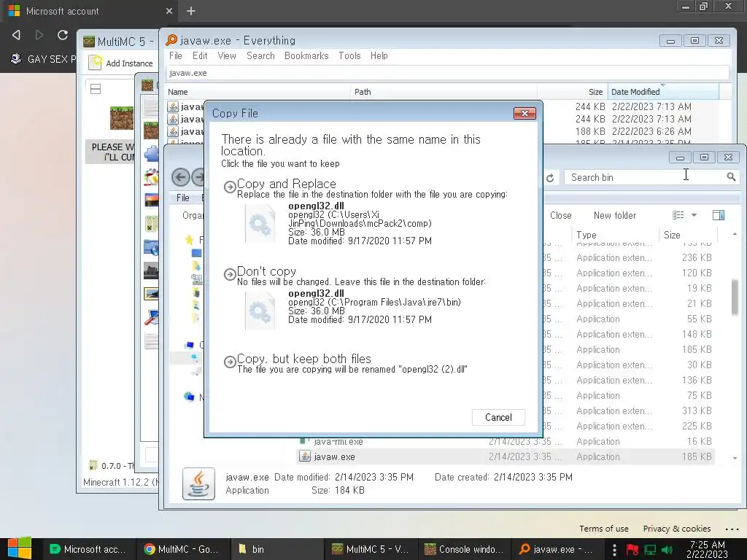Sort Everything results by Size column
The image size is (747, 560).
click(x=572, y=92)
